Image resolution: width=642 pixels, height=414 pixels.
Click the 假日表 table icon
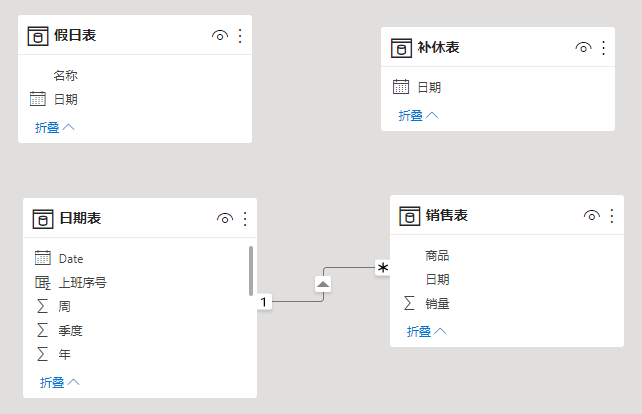coord(38,36)
